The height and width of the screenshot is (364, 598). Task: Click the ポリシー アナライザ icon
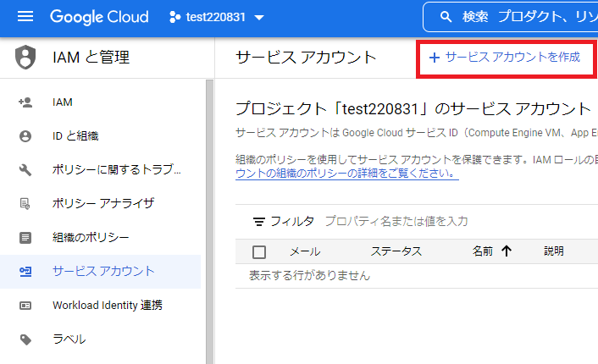pos(25,204)
